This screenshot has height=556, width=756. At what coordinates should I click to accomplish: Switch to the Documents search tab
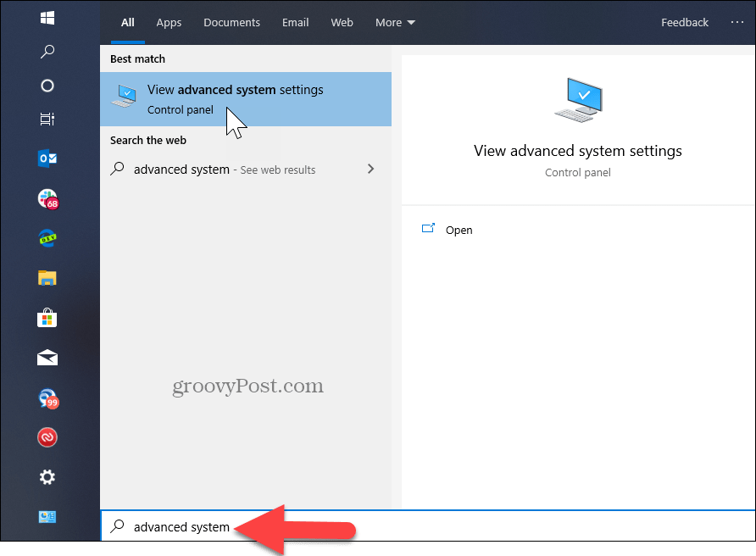point(231,23)
